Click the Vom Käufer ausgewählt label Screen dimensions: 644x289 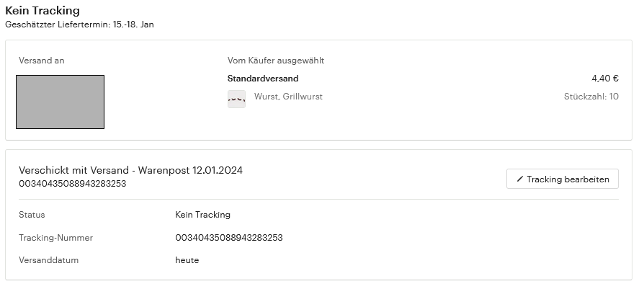pyautogui.click(x=276, y=61)
